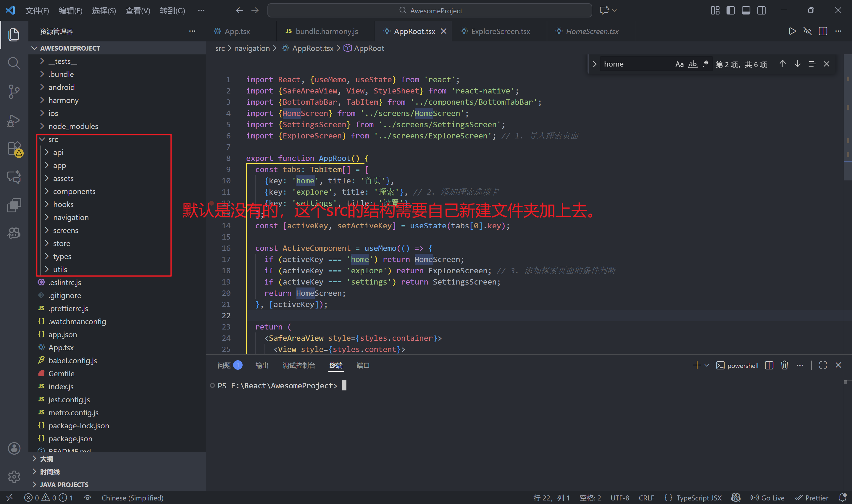
Task: Open the Search view in activity bar
Action: coord(14,63)
